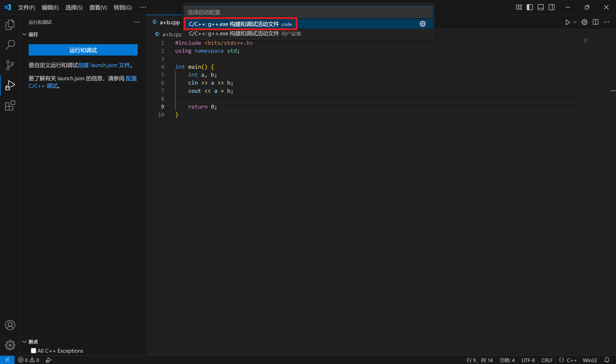Collapse the 断点 breakpoints section
The width and height of the screenshot is (616, 364).
click(x=24, y=342)
